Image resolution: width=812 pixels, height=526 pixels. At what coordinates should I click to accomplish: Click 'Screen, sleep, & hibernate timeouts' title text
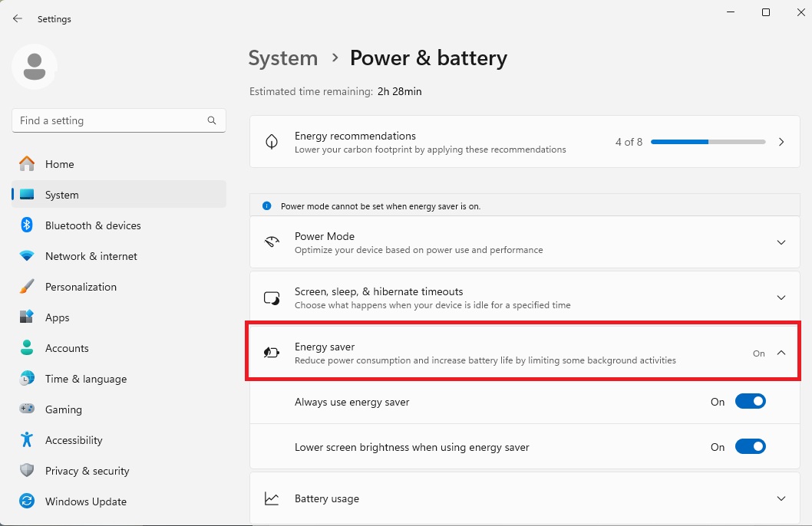[x=378, y=291]
